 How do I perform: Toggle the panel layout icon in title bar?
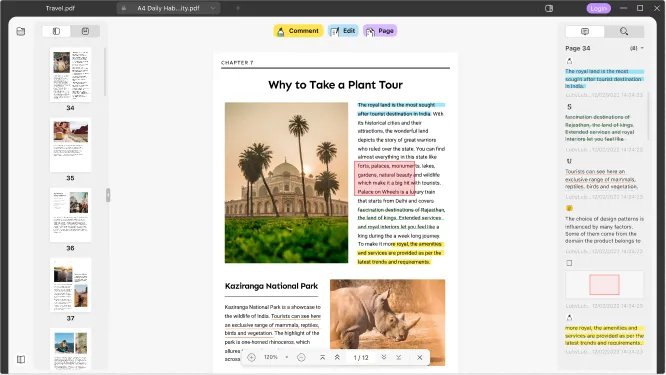(x=549, y=8)
